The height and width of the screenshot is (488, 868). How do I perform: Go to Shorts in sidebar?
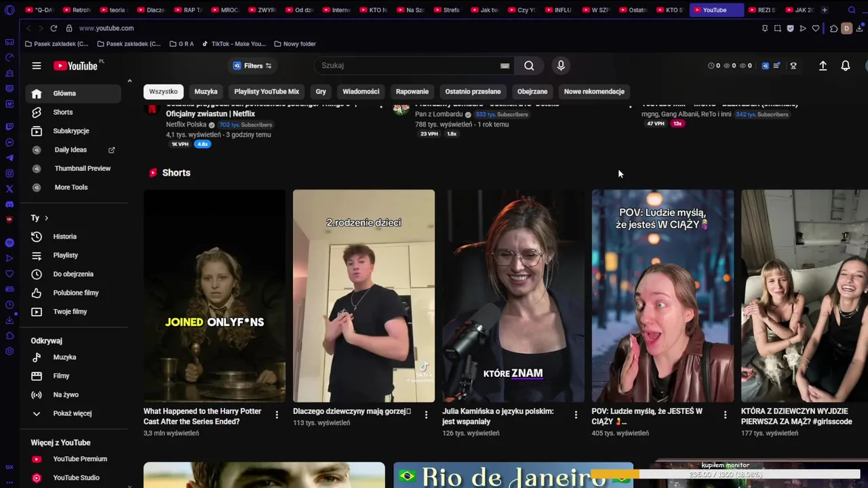point(73,113)
